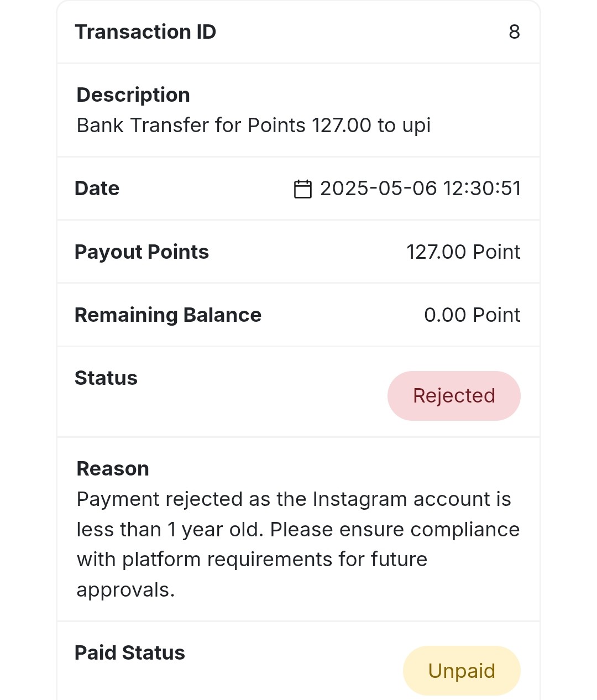Image resolution: width=597 pixels, height=700 pixels.
Task: Click the Status label
Action: click(x=106, y=378)
